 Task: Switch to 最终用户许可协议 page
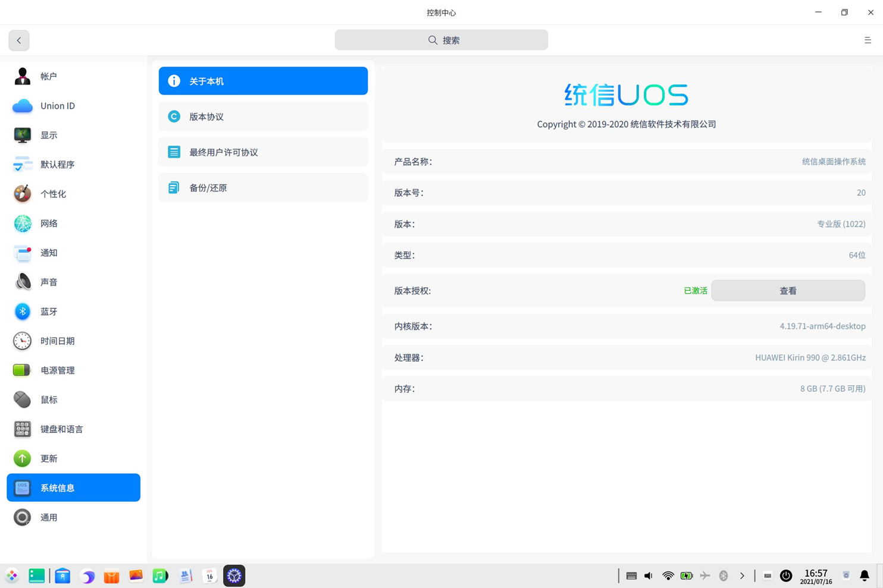pyautogui.click(x=263, y=152)
